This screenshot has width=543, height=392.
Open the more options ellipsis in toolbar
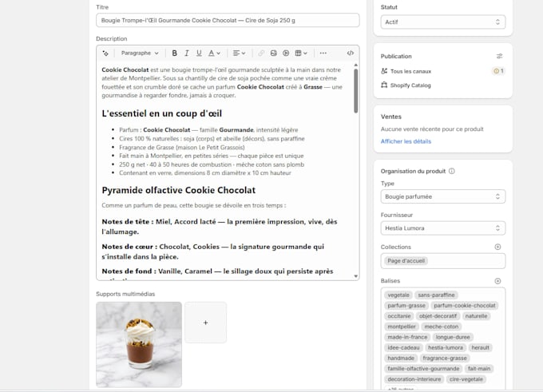[x=323, y=53]
